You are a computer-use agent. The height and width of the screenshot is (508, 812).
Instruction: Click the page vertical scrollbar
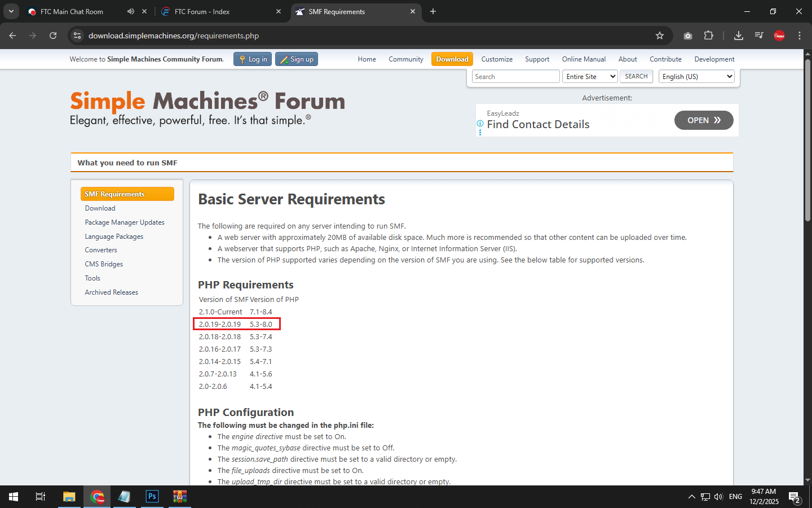tap(807, 141)
